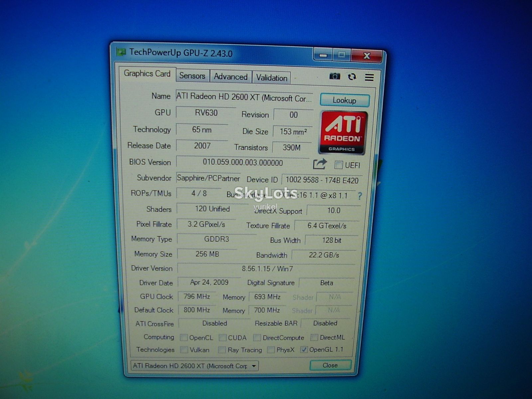Click the Driver Version value 8.56.1.15 / Win7
The width and height of the screenshot is (532, 399).
click(x=267, y=269)
